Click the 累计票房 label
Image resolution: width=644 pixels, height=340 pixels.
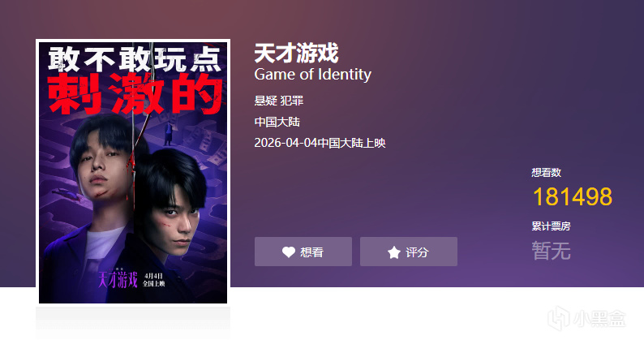pos(552,226)
